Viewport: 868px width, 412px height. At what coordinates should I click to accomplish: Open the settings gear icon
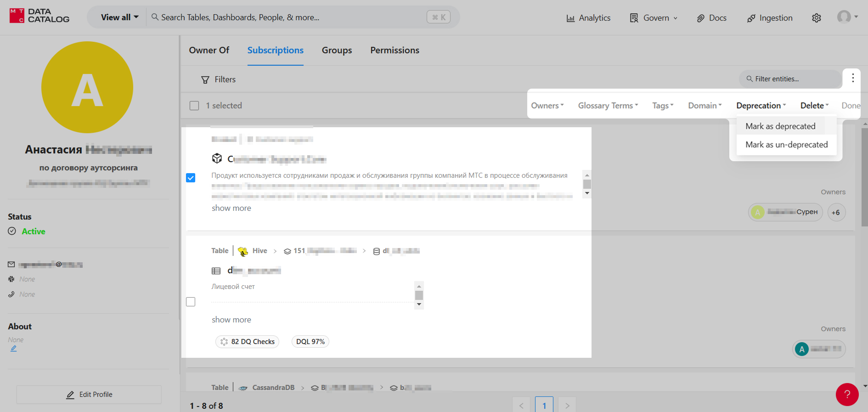coord(816,18)
